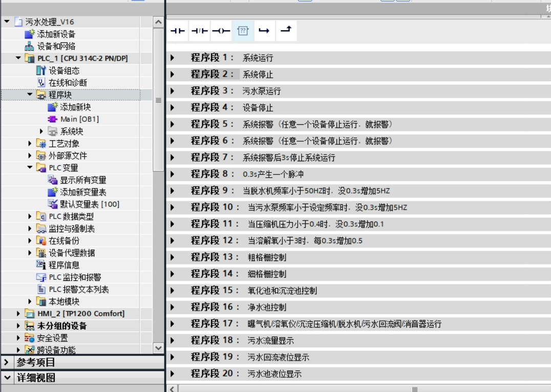Click the open branch tool
Screen dimensions: 551x392
tap(264, 31)
